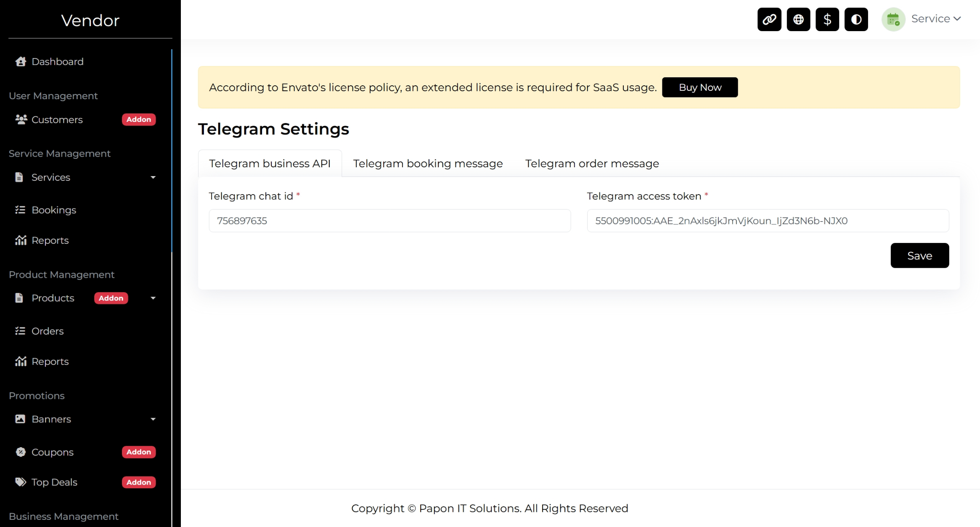Screen dimensions: 980x527
Task: Open the globe language icon
Action: click(798, 19)
